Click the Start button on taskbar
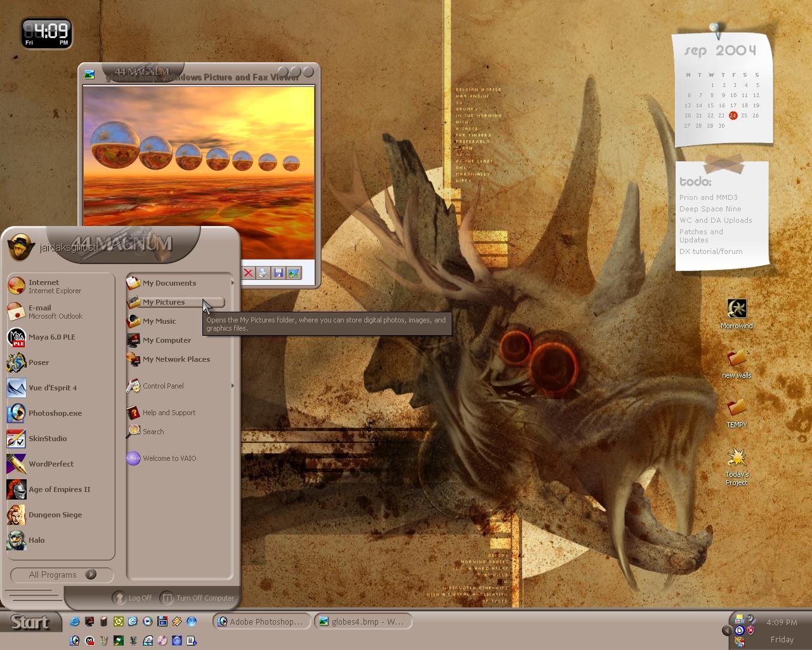The image size is (812, 650). point(30,622)
